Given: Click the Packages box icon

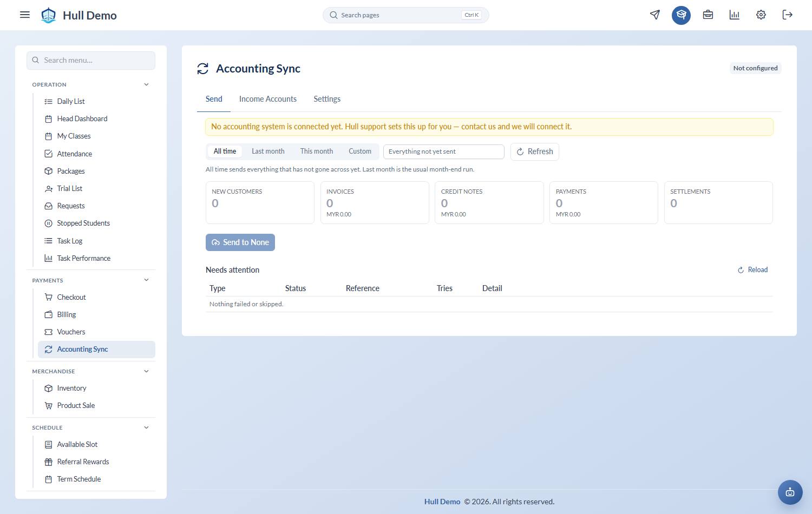Looking at the screenshot, I should (x=48, y=171).
